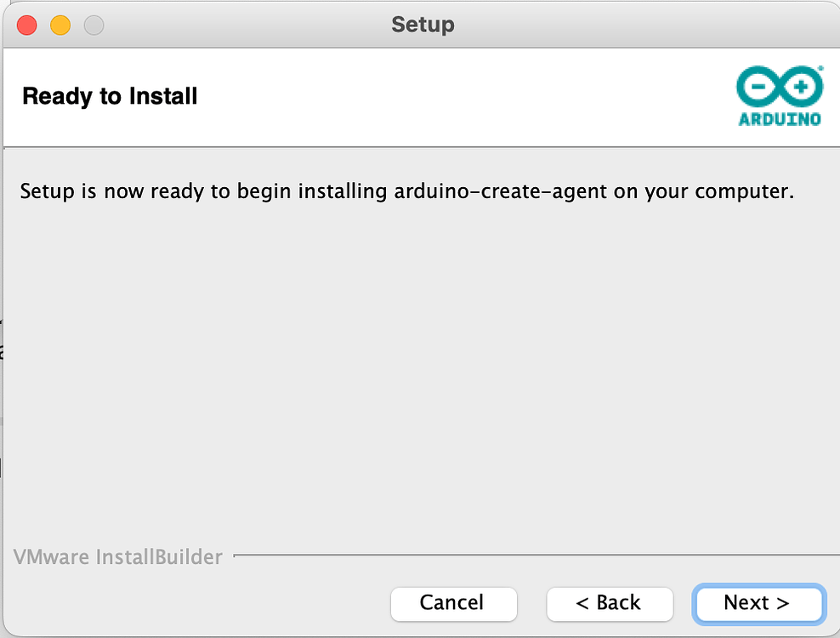Click the Setup title bar text
This screenshot has height=638, width=840.
423,25
